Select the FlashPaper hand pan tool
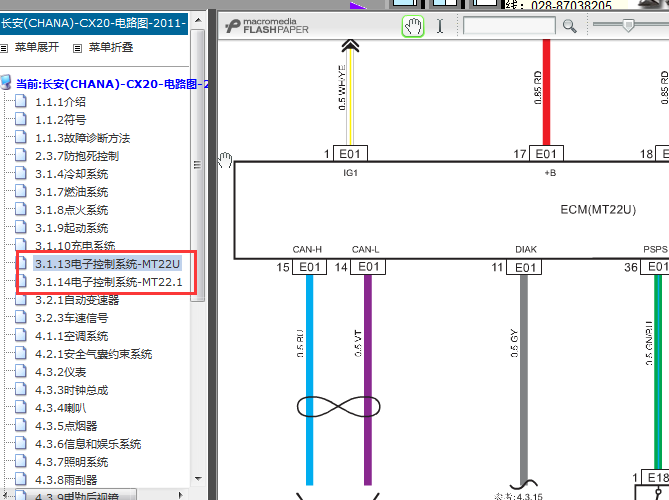The height and width of the screenshot is (500, 669). (413, 26)
